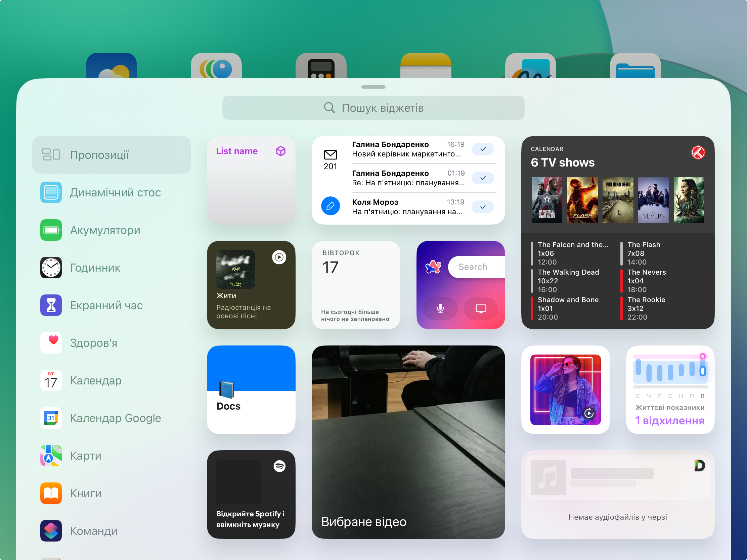Image resolution: width=747 pixels, height=560 pixels.
Task: Click the Search field in purple widget
Action: 477,267
